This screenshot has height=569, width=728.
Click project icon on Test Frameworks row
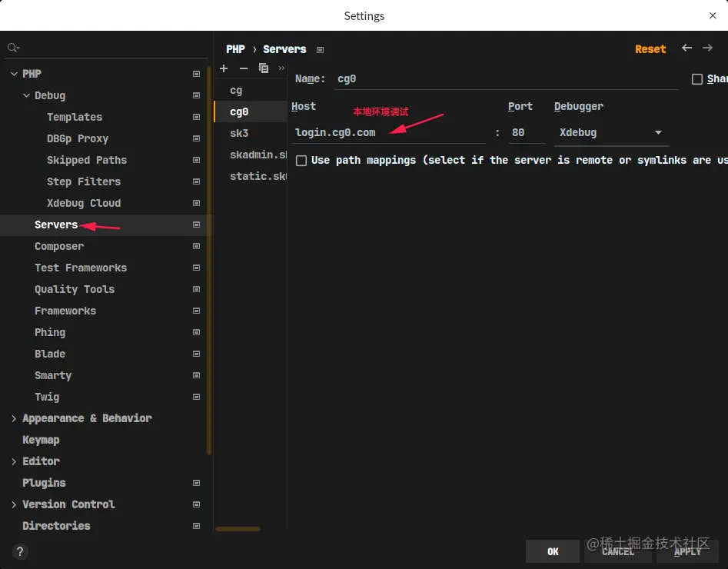(x=196, y=268)
